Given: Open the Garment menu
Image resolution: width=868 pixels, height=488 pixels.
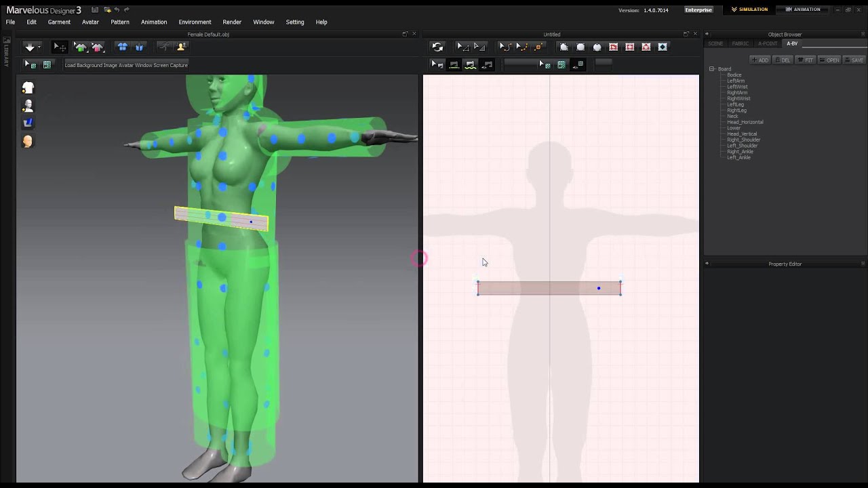Looking at the screenshot, I should (59, 22).
